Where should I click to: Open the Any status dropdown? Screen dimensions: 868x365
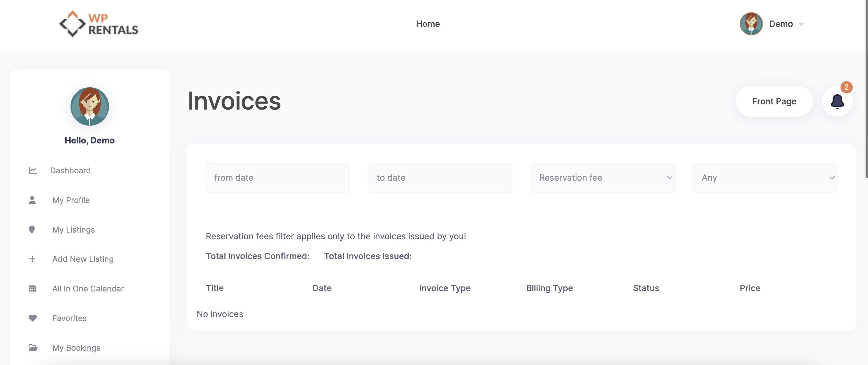[765, 178]
